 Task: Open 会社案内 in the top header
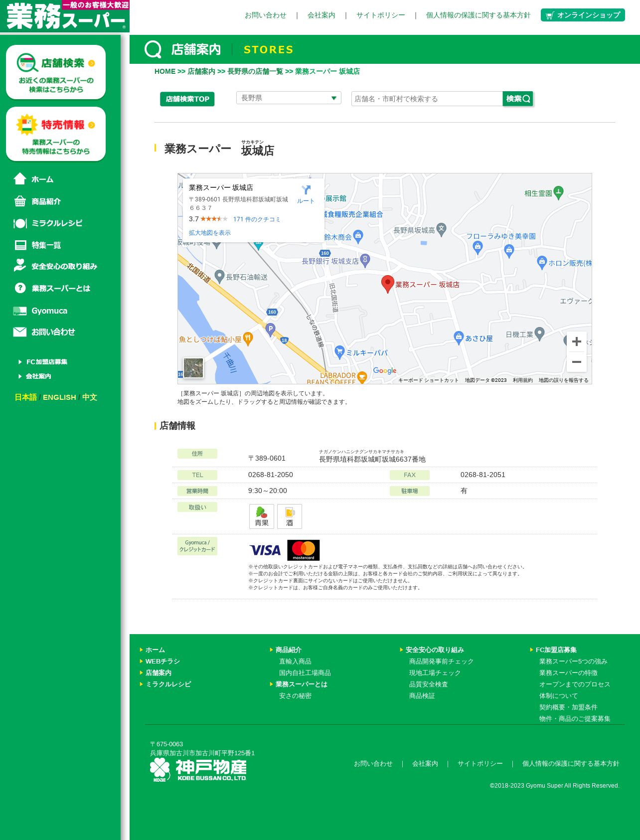(x=321, y=15)
